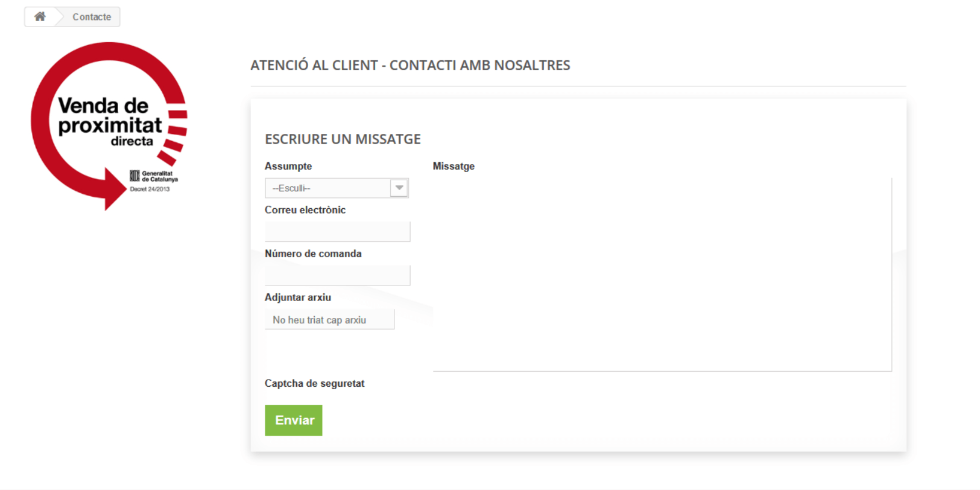The width and height of the screenshot is (980, 490).
Task: Focus the Número de comanda field
Action: pos(337,275)
